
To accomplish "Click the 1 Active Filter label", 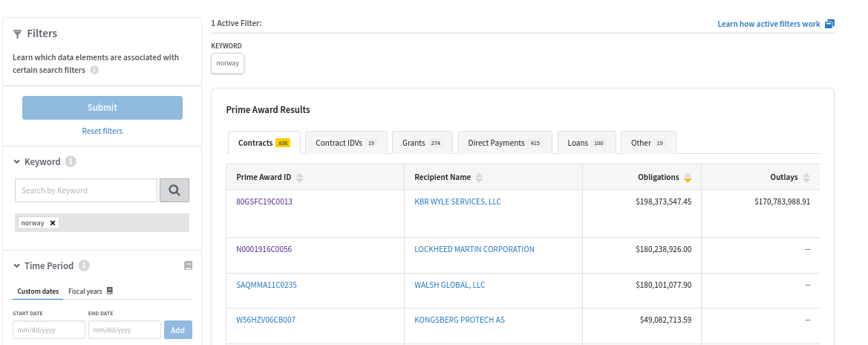I will coord(236,23).
